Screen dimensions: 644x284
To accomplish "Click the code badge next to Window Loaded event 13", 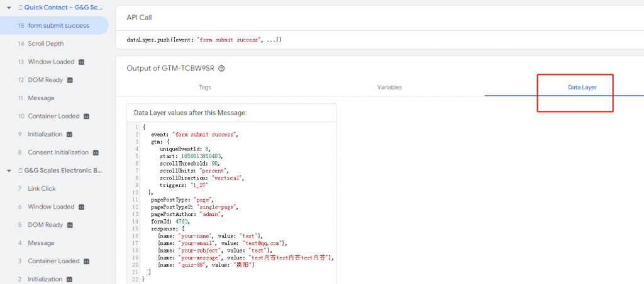I will tap(81, 62).
